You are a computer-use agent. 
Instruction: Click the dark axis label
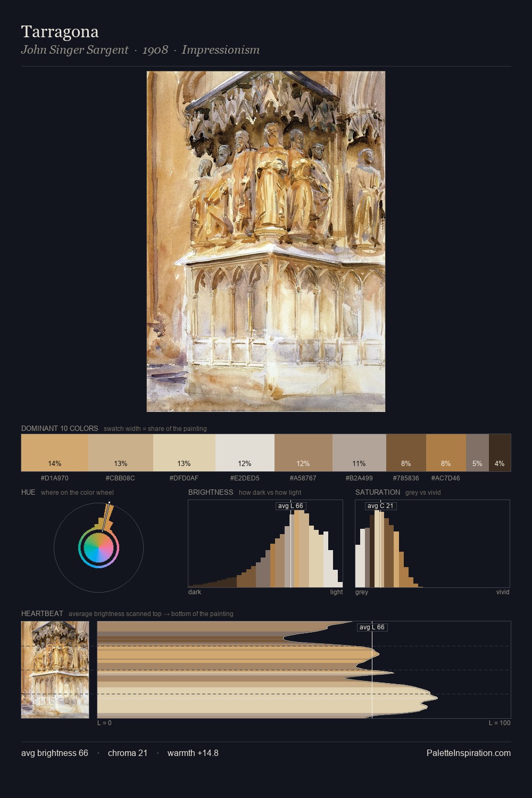[x=195, y=592]
